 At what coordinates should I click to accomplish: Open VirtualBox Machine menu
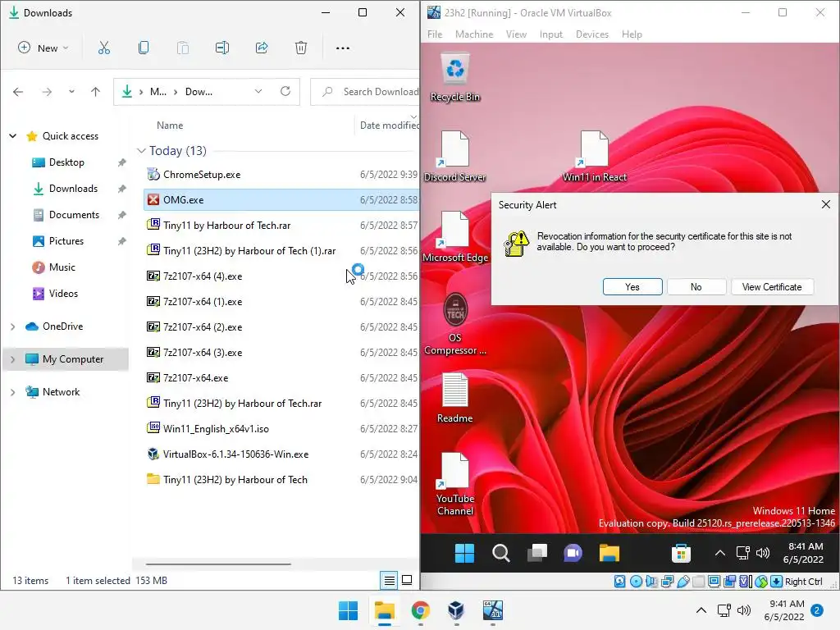[474, 34]
